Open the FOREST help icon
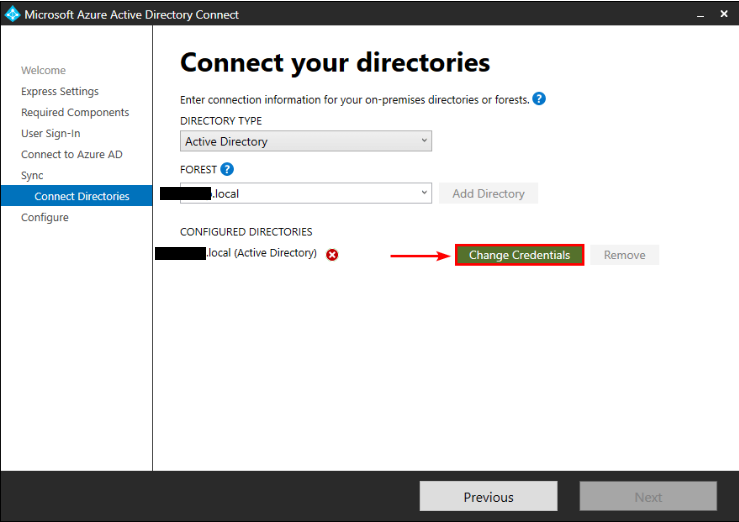The height and width of the screenshot is (522, 739). (x=227, y=169)
